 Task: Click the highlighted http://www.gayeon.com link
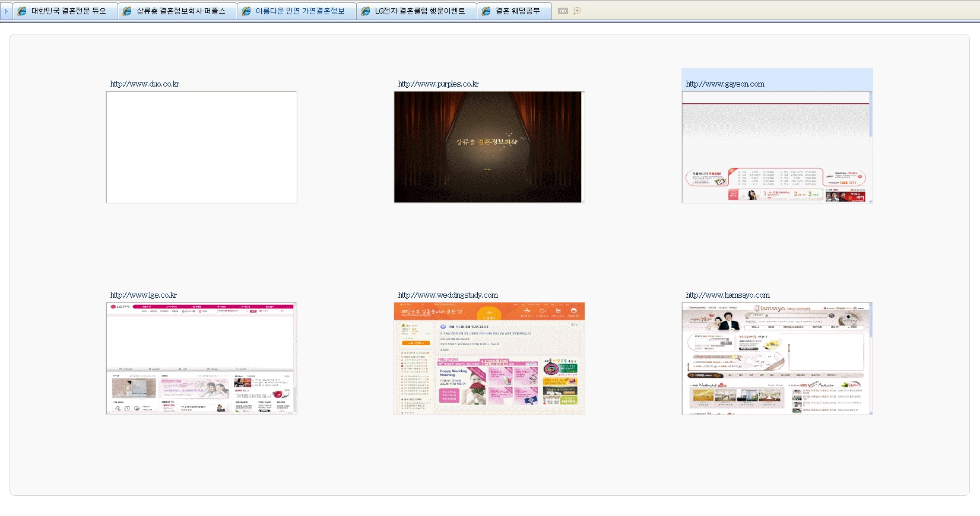tap(725, 84)
